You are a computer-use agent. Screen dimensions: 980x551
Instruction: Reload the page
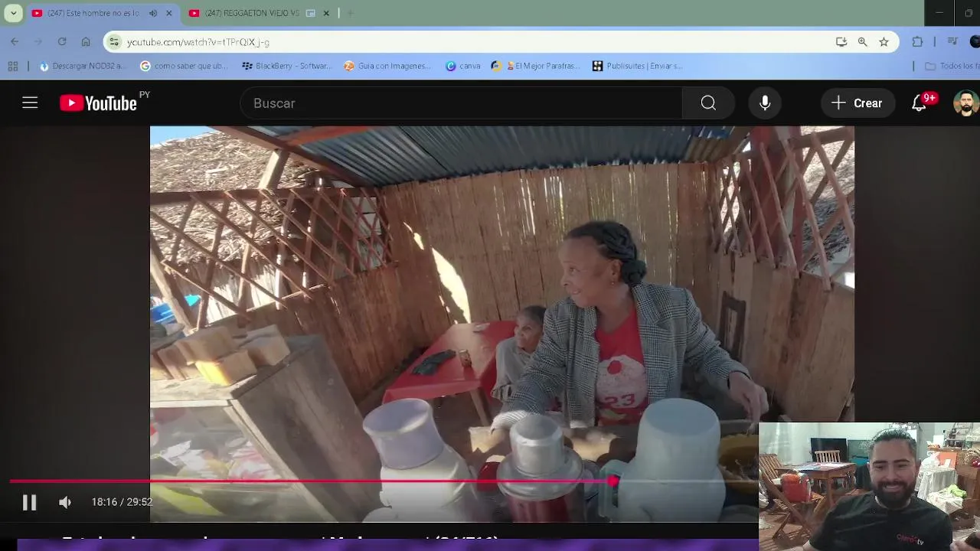pos(62,41)
